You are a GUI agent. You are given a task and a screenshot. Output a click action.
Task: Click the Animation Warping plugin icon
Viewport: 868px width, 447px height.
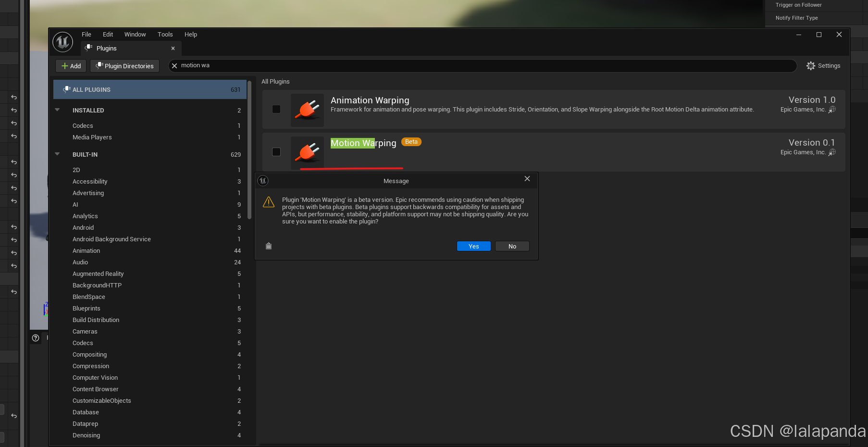(x=307, y=110)
